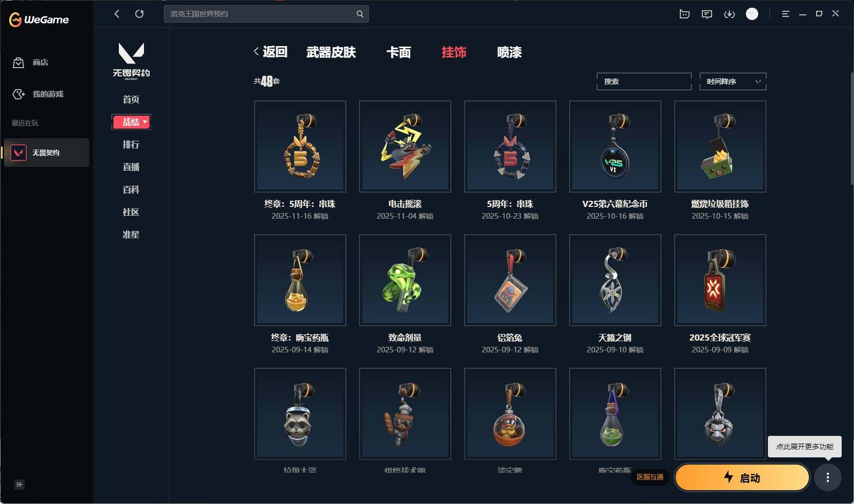Switch to the 武器皮肤 tab
Viewport: 854px width, 504px height.
pyautogui.click(x=331, y=52)
